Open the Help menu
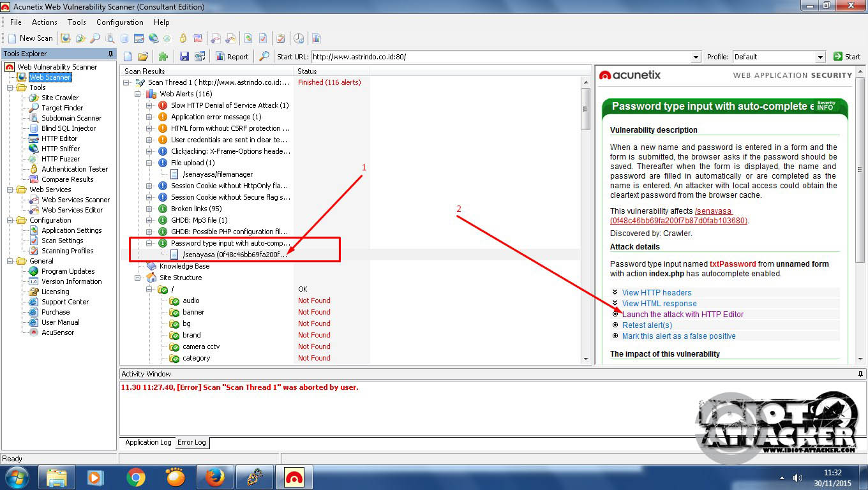The height and width of the screenshot is (490, 868). [x=161, y=22]
